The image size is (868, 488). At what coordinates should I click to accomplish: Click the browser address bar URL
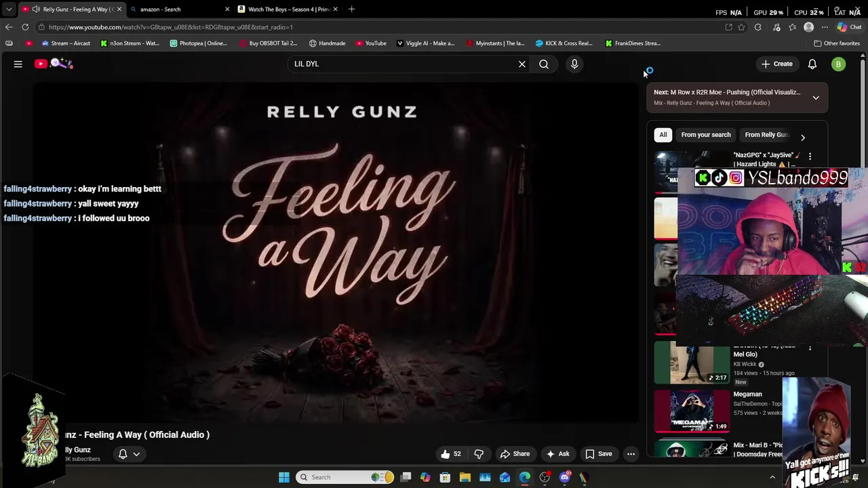pyautogui.click(x=171, y=27)
